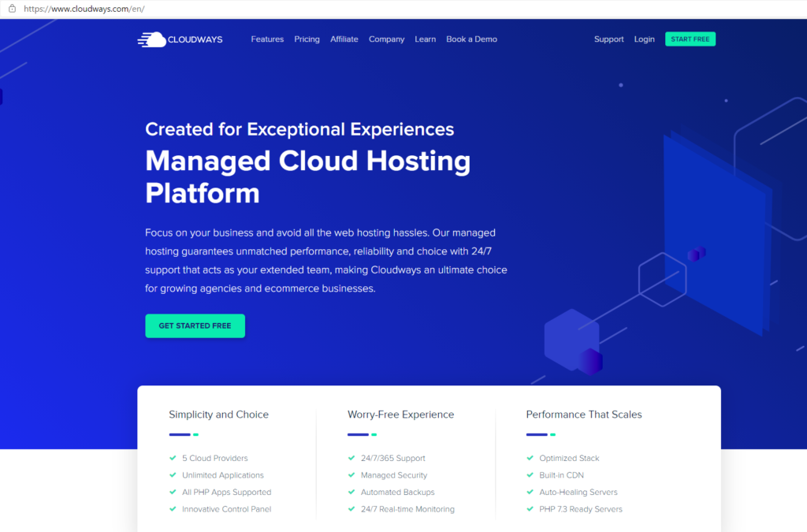The image size is (807, 532).
Task: Click the GET STARTED FREE button
Action: click(195, 326)
